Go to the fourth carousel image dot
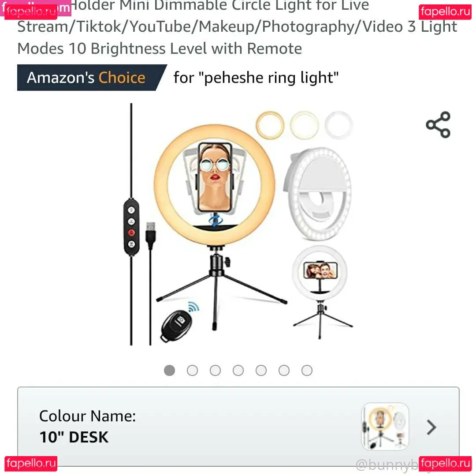Image resolution: width=476 pixels, height=476 pixels. click(238, 370)
